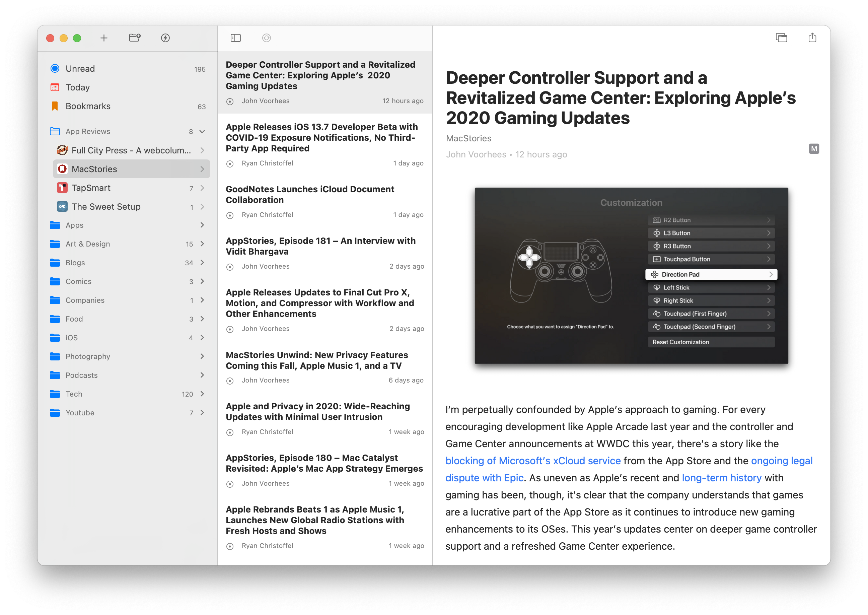Click the Photography folder icon
Viewport: 868px width, 615px height.
pyautogui.click(x=55, y=356)
